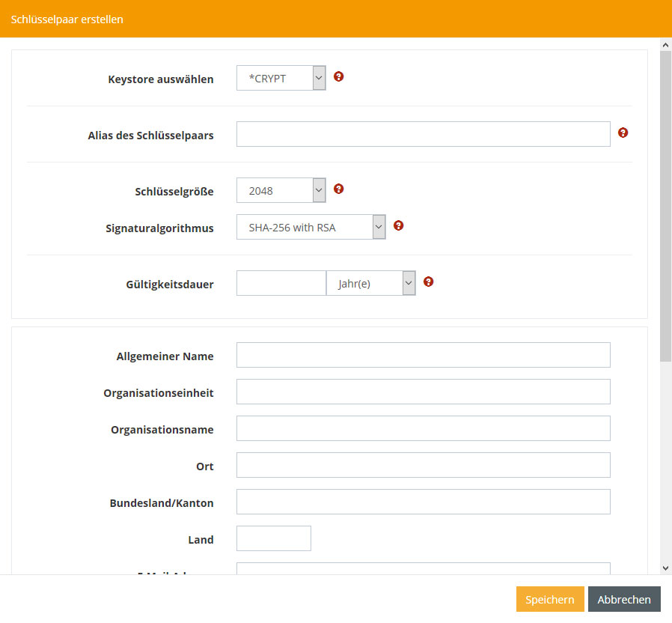Click the Gültigkeitsdauer number field
The image size is (672, 623).
[281, 283]
